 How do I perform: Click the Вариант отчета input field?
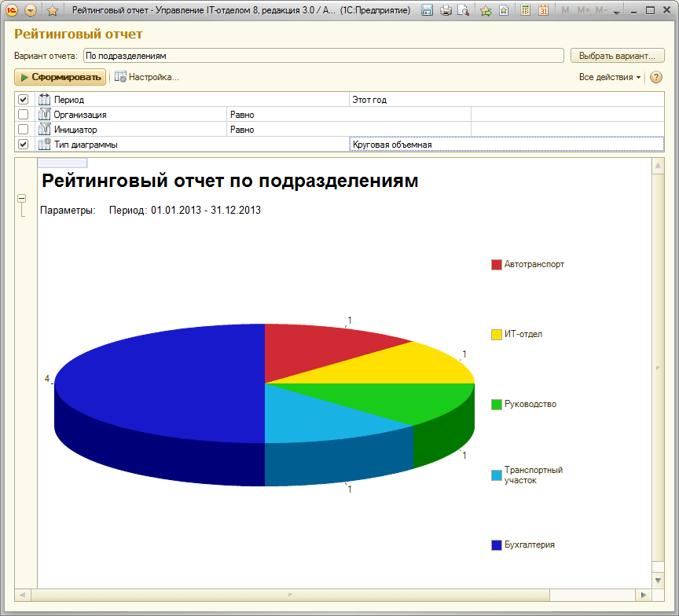322,56
